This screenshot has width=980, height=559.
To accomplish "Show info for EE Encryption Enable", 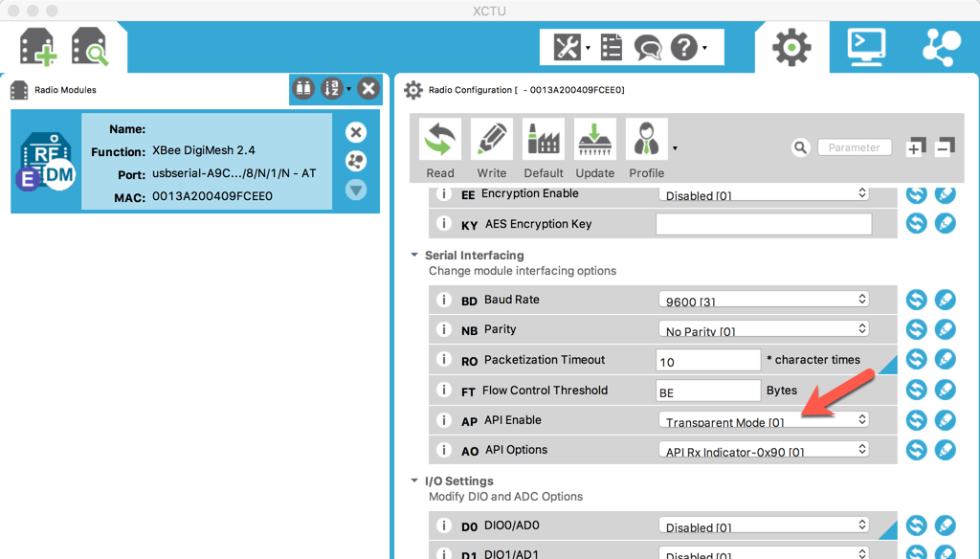I will coord(444,194).
